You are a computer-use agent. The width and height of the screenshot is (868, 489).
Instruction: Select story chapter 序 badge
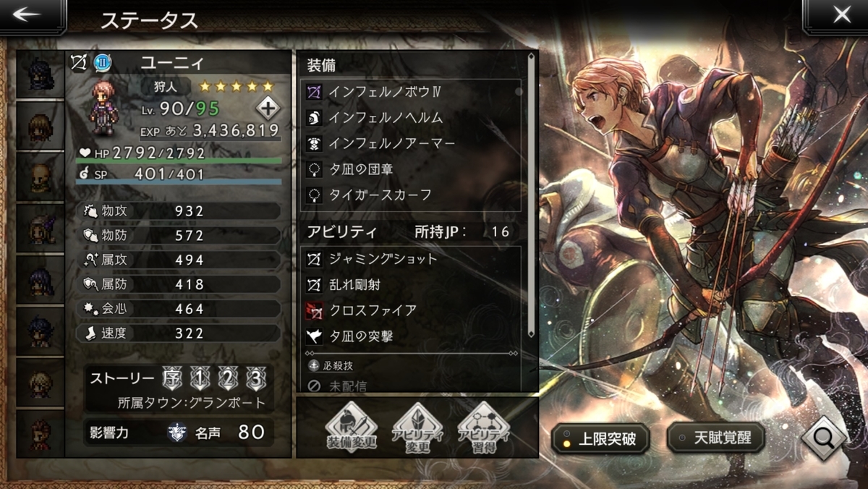pyautogui.click(x=173, y=378)
